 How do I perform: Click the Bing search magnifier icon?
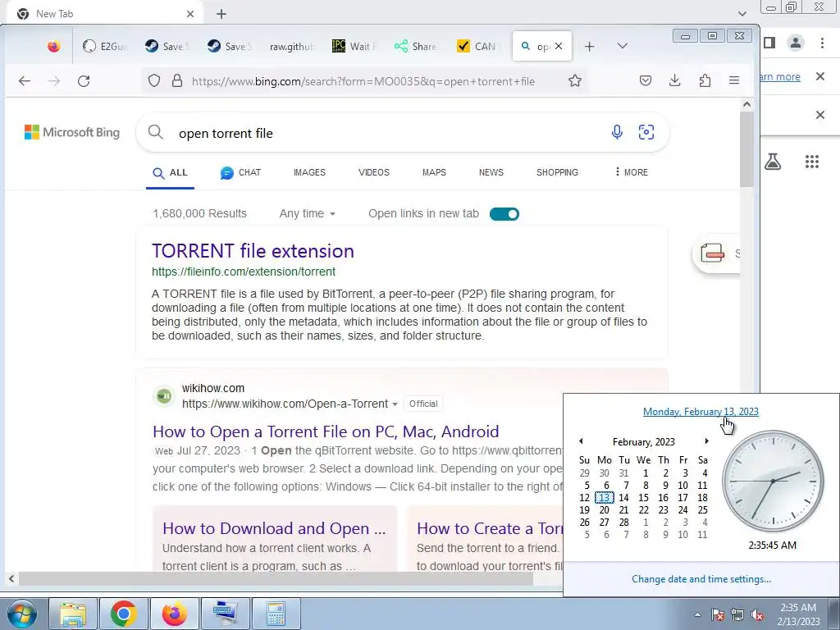point(155,132)
